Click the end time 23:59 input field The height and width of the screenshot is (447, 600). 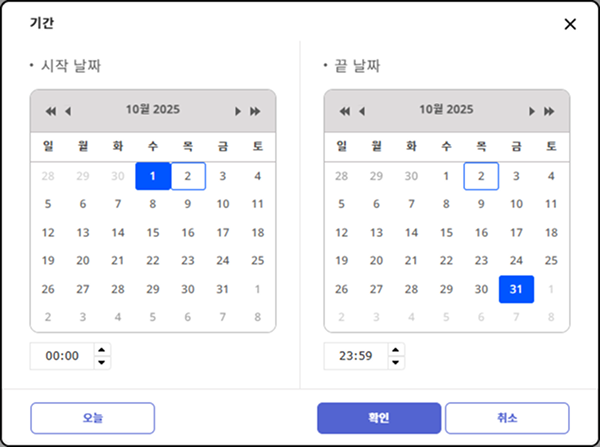[x=356, y=356]
